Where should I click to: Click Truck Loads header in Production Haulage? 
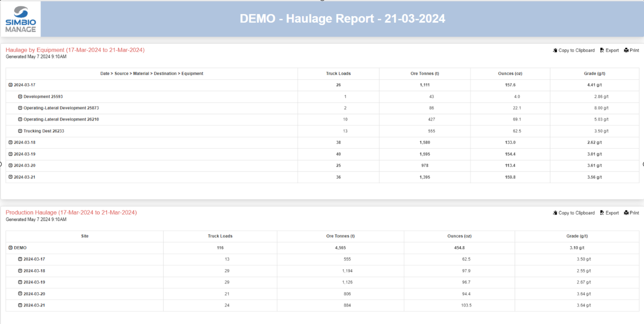point(220,236)
